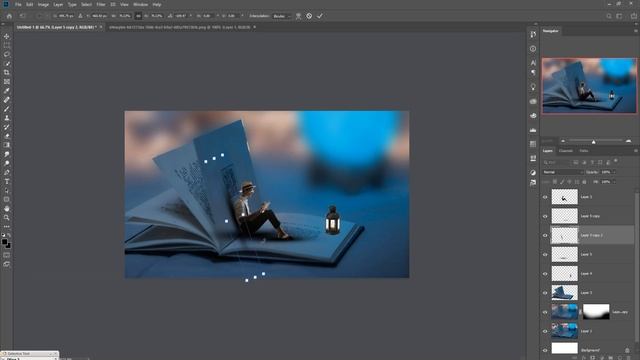Click default colors mini swatch icon

(3, 235)
